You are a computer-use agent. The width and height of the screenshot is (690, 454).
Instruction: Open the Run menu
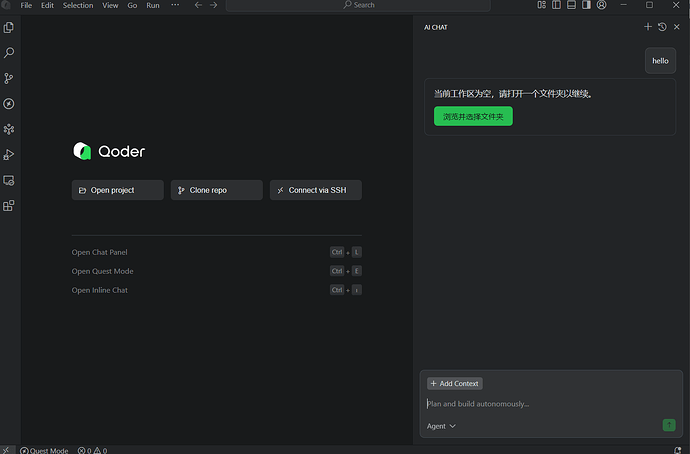153,5
